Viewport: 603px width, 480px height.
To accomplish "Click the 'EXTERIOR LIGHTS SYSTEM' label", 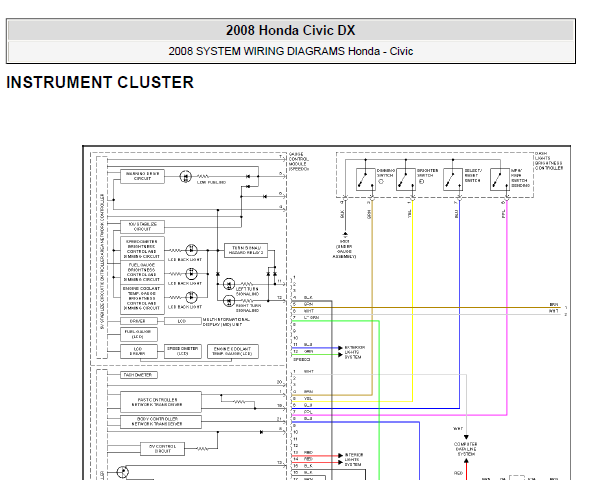I will [x=354, y=352].
